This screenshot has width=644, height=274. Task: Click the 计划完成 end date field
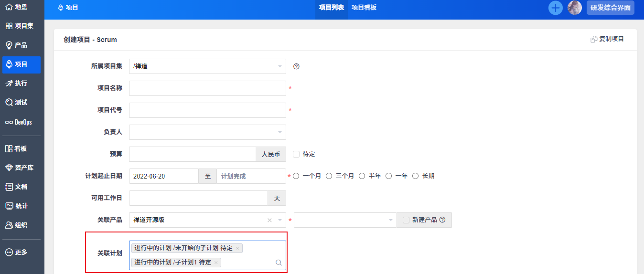(x=251, y=176)
